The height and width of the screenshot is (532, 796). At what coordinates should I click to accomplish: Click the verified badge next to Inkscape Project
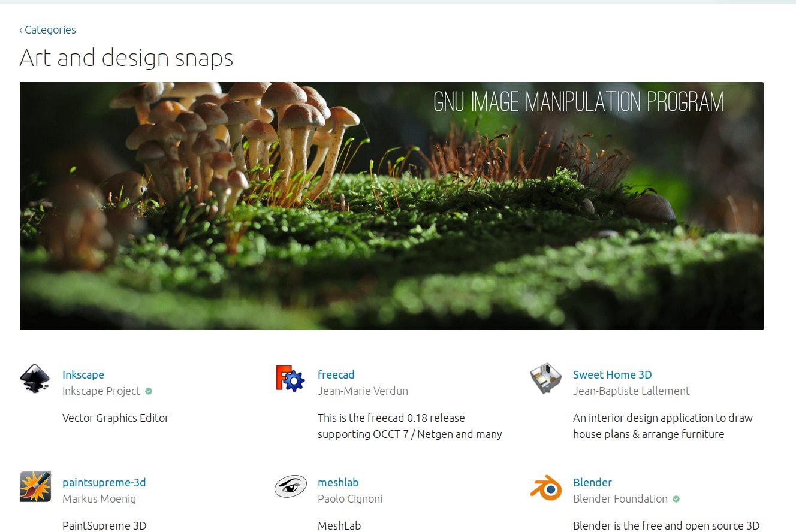pos(149,391)
